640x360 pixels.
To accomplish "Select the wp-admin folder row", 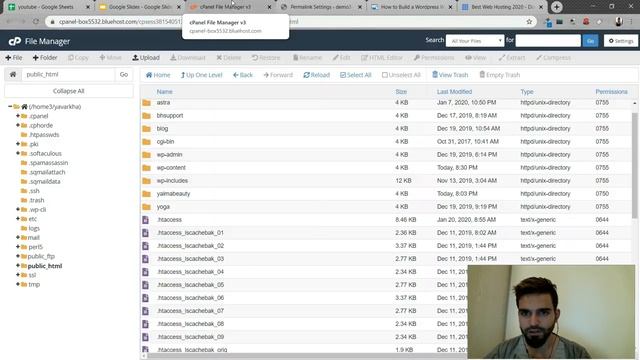I will [387, 155].
